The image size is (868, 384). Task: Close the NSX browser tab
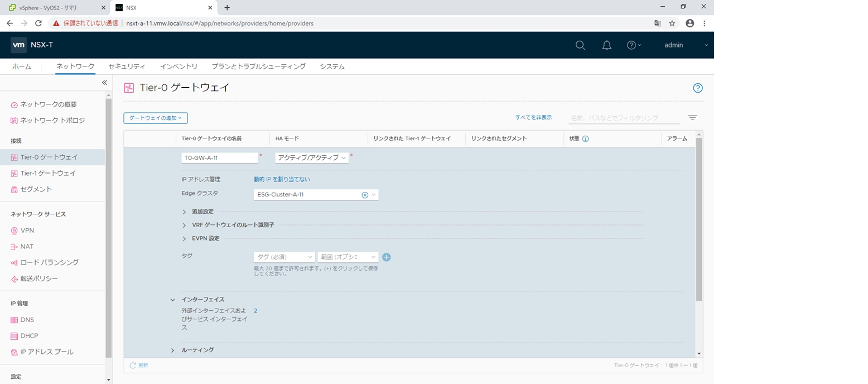210,8
